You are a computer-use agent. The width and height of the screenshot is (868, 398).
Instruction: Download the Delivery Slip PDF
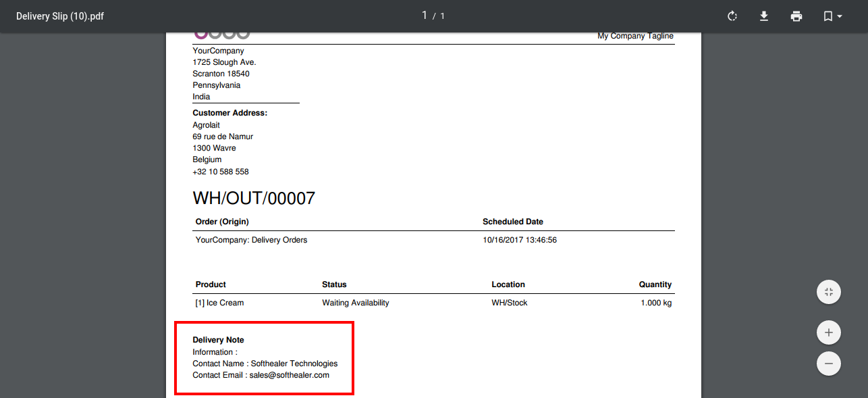pos(764,16)
